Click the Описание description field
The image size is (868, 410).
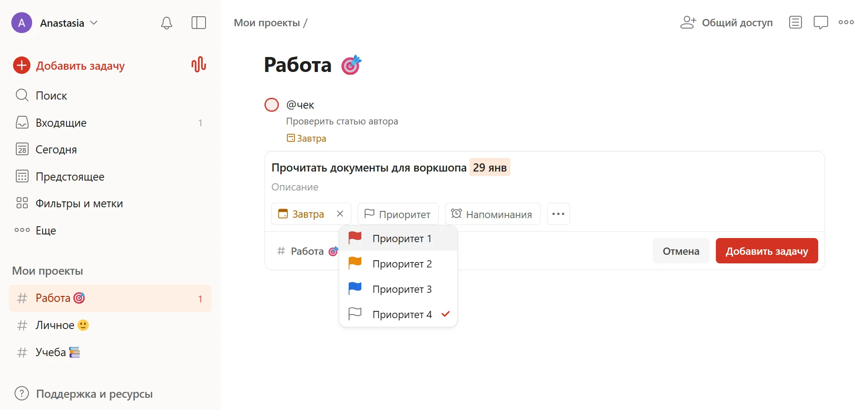[x=295, y=187]
